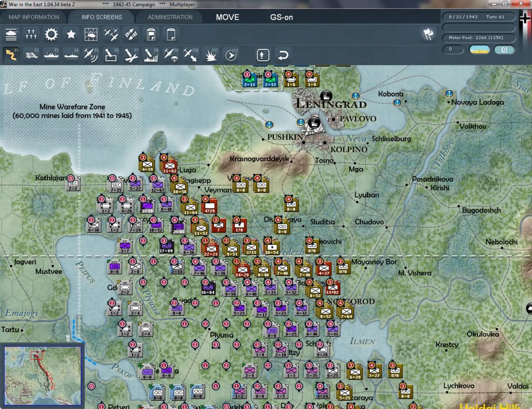Click the Kobona port anchor icon
The width and height of the screenshot is (532, 409).
point(397,102)
